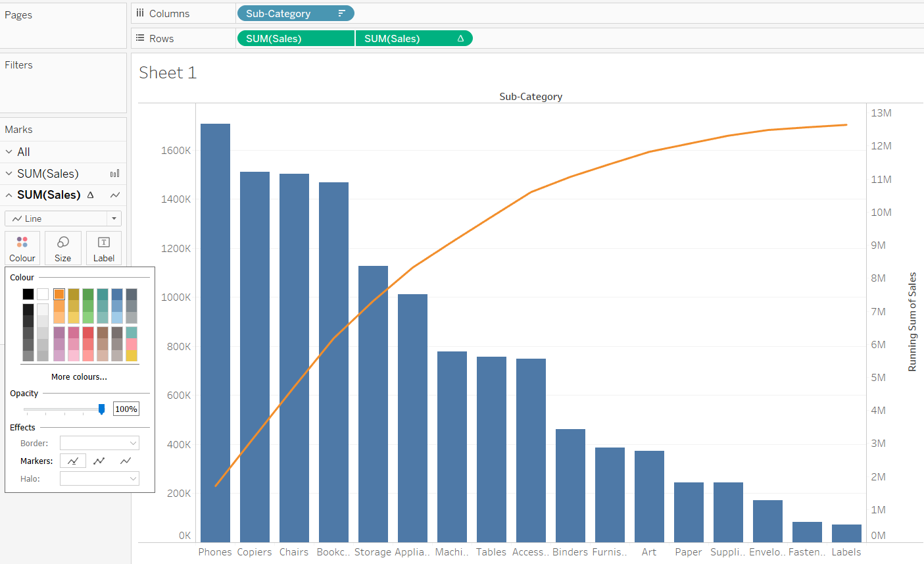924x564 pixels.
Task: Click the delta icon on second SUM(Sales) pill
Action: [460, 38]
